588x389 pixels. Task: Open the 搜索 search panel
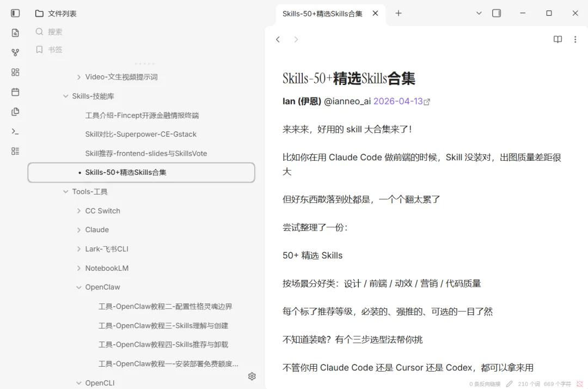click(x=49, y=32)
